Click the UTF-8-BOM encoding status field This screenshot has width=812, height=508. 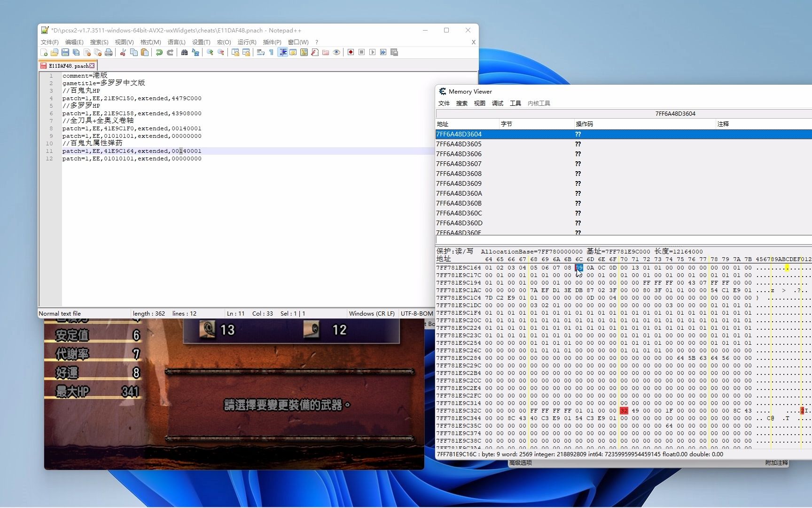tap(416, 314)
